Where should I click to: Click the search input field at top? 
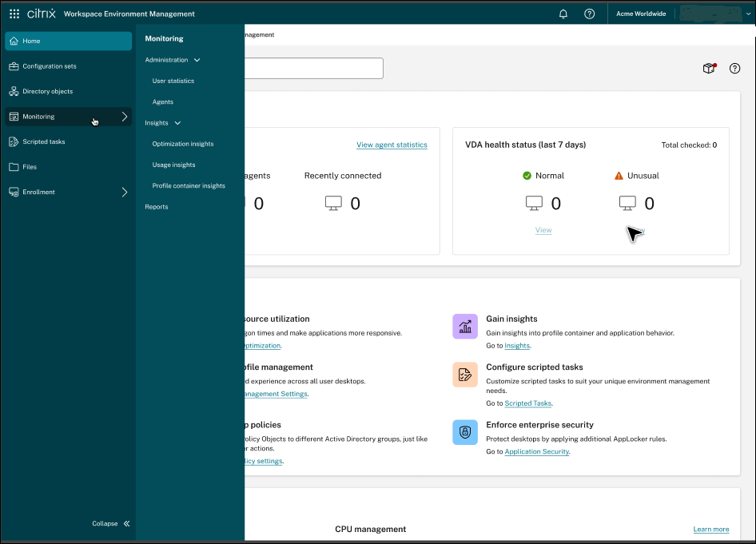coord(313,69)
